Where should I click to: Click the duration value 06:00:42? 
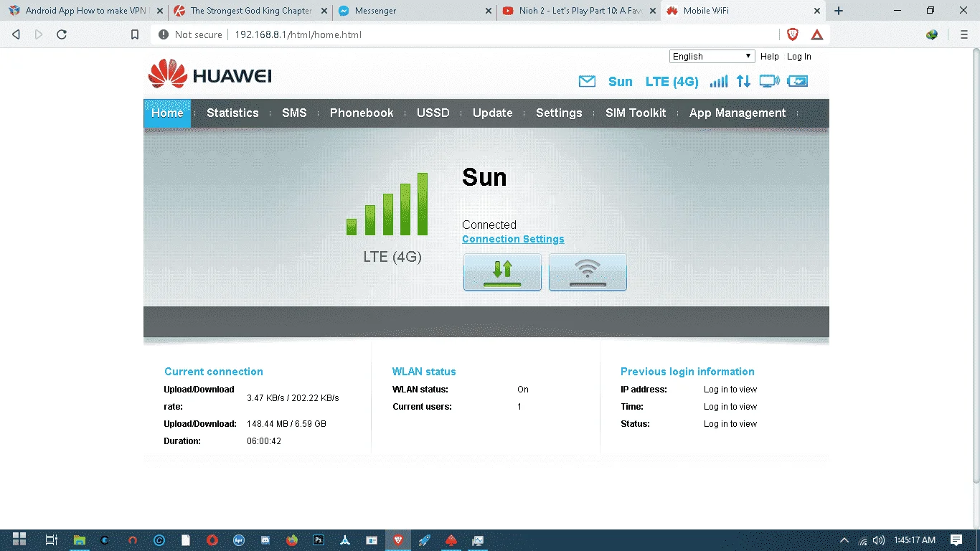click(264, 441)
